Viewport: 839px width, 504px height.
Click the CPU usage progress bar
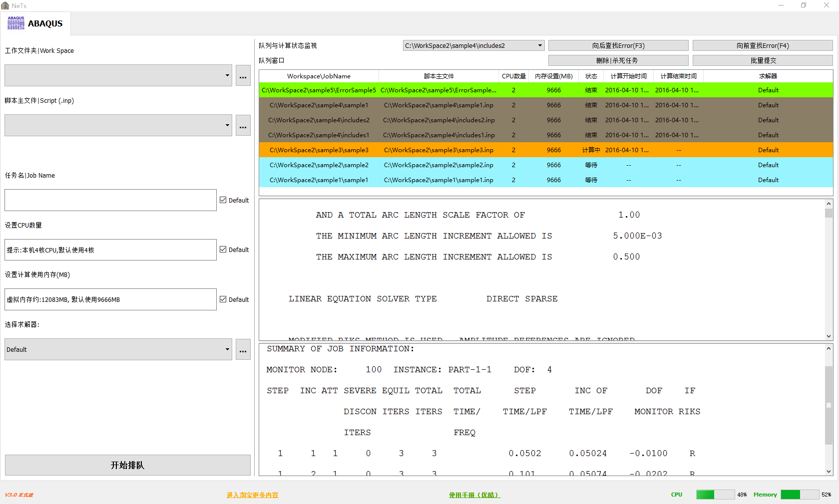(715, 495)
